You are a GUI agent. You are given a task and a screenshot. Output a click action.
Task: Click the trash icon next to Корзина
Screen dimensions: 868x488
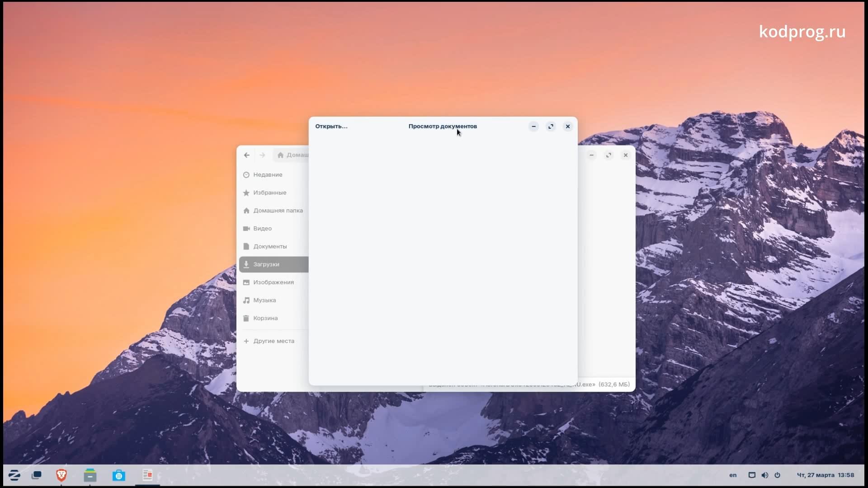coord(246,318)
